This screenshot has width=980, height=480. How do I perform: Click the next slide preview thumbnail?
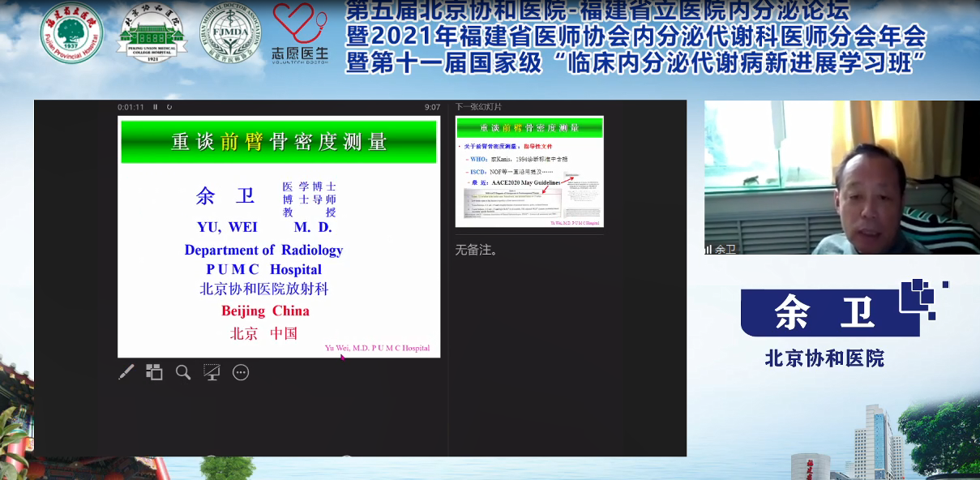pyautogui.click(x=529, y=171)
